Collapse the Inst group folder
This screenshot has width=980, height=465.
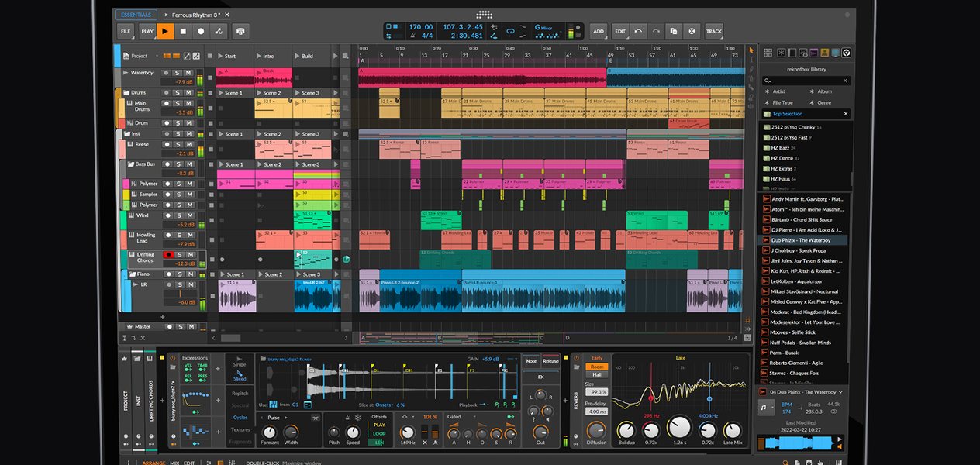126,133
